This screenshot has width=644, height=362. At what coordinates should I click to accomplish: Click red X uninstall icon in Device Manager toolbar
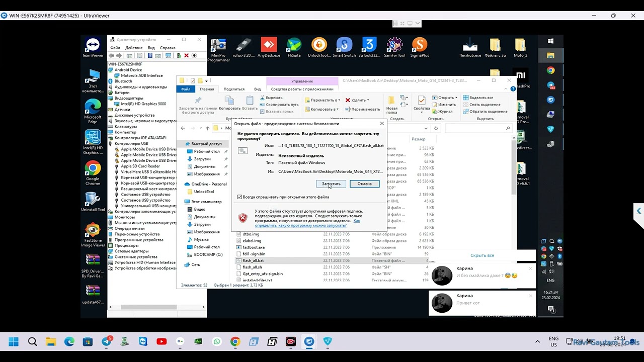pyautogui.click(x=186, y=55)
